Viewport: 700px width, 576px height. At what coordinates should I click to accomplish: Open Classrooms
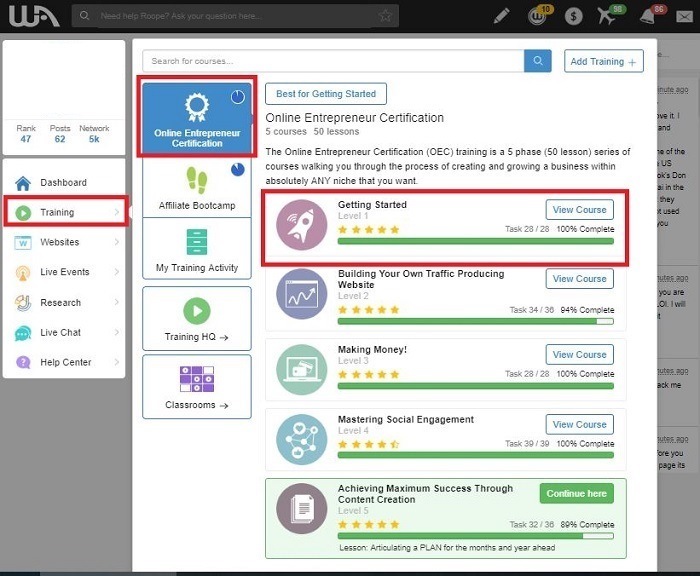coord(197,387)
